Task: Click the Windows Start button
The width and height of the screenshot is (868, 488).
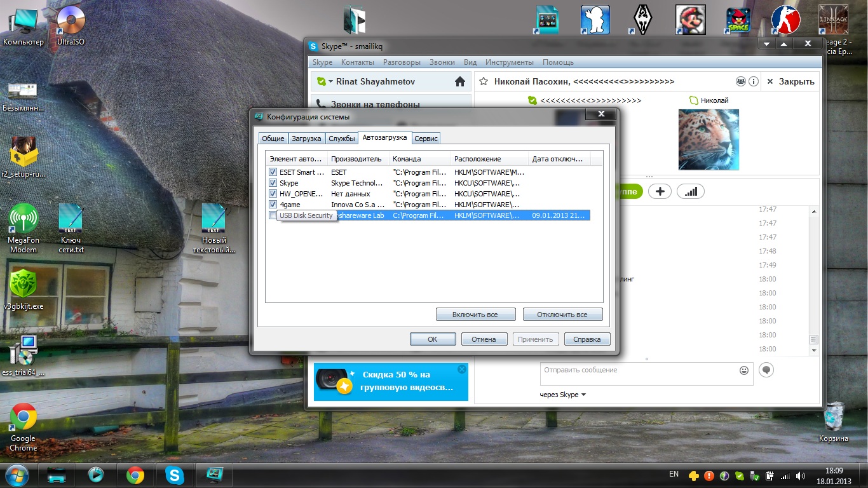Action: pos(17,475)
